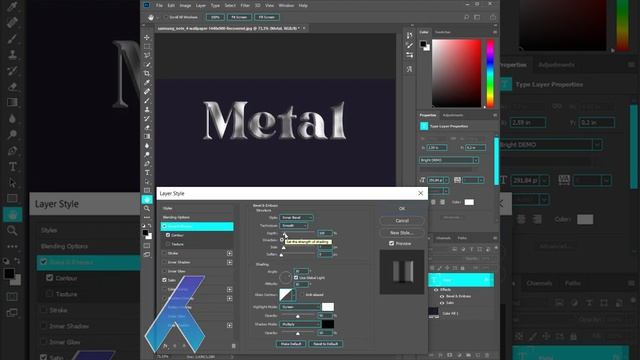
Task: Click the white Highlight Mode color swatch
Action: point(328,307)
